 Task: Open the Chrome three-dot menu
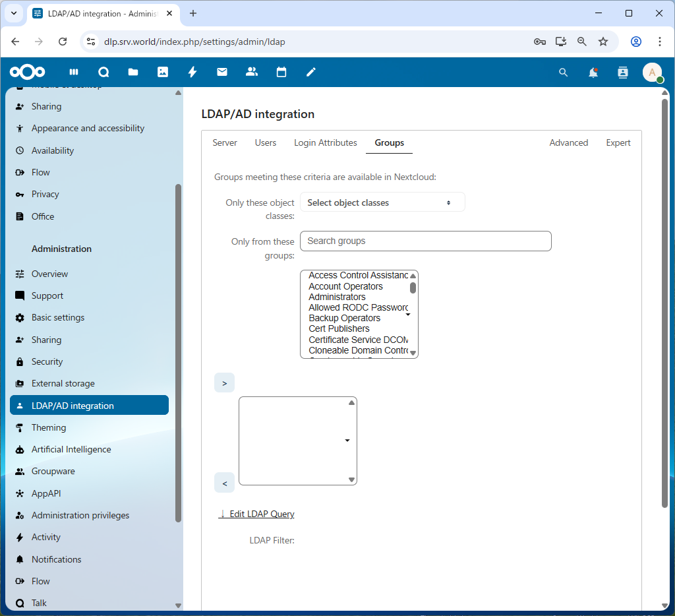(x=659, y=42)
